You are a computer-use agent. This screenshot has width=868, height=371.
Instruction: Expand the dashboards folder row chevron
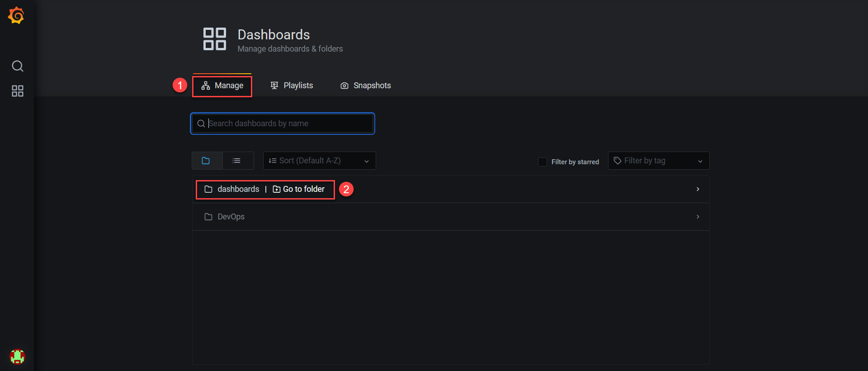pyautogui.click(x=698, y=189)
